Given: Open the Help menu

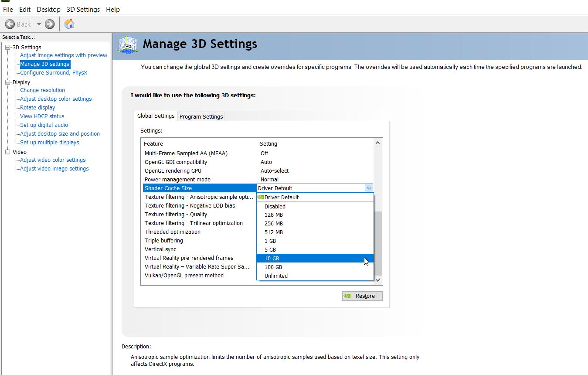Looking at the screenshot, I should (112, 9).
